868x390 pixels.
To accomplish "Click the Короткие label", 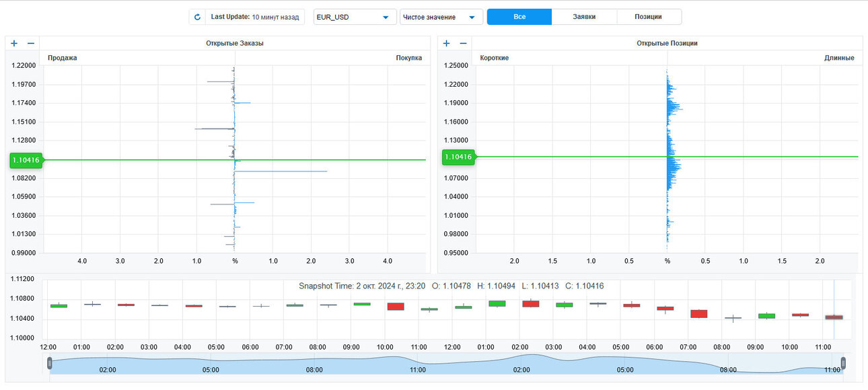I will pos(495,58).
